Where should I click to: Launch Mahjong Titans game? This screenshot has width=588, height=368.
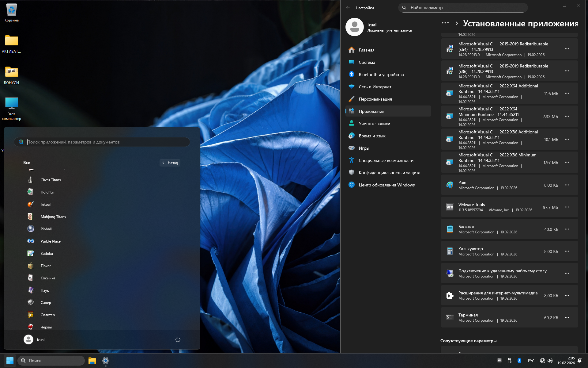click(53, 217)
